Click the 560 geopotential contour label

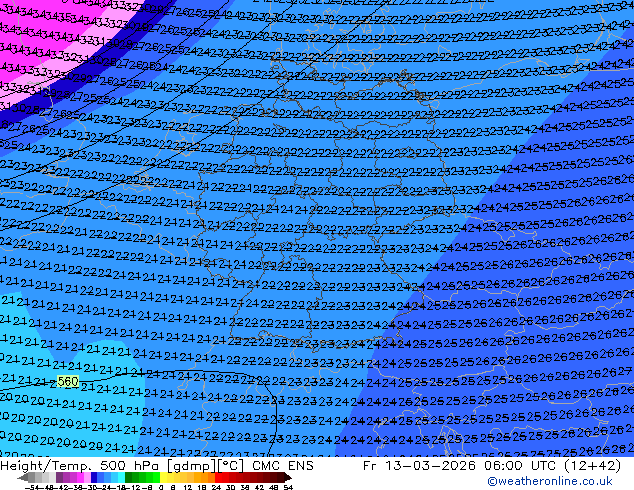(68, 381)
